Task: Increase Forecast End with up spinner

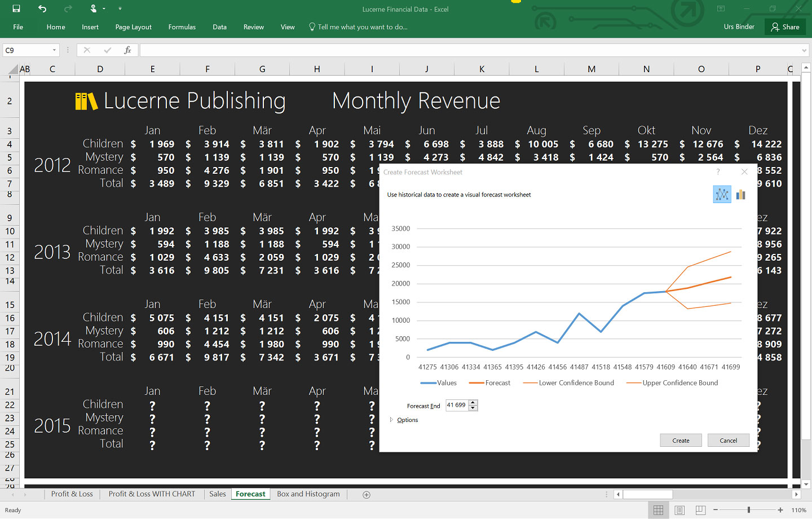Action: [473, 402]
